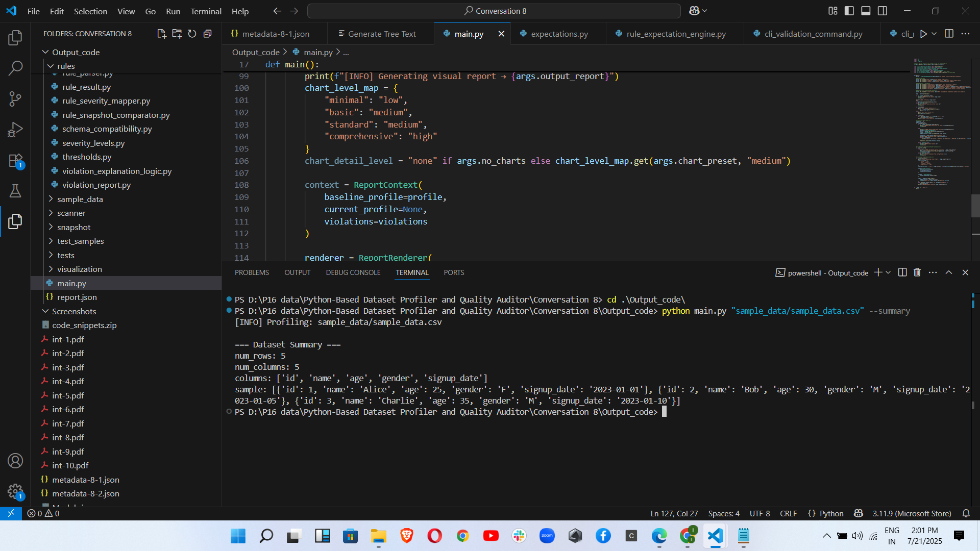The height and width of the screenshot is (551, 980).
Task: Expand the snapshot folder
Action: tap(51, 227)
